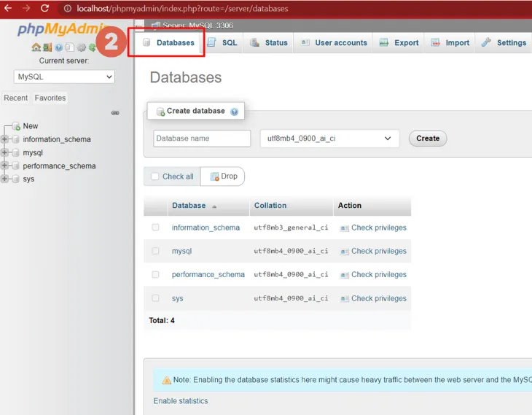
Task: Open the utf8mb4_0900_ai_ci collation dropdown
Action: point(329,139)
